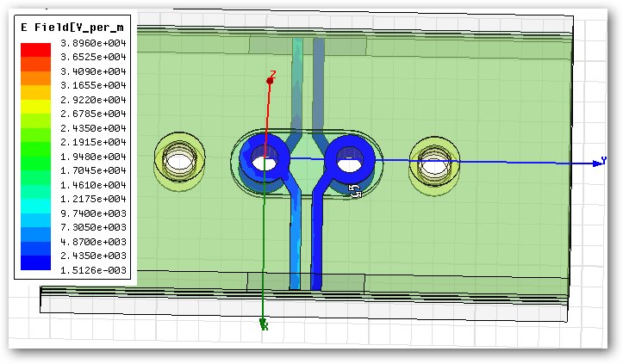Select the right threaded mounting hole
623x364 pixels.
pos(434,164)
